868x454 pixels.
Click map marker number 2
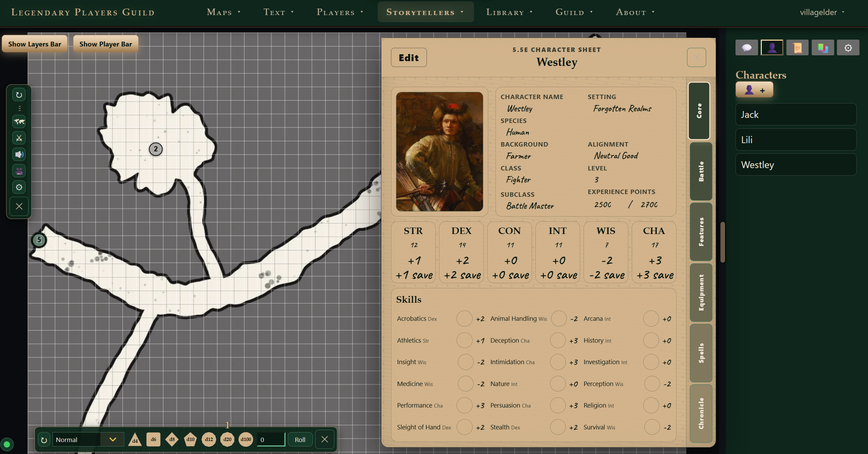(x=156, y=149)
